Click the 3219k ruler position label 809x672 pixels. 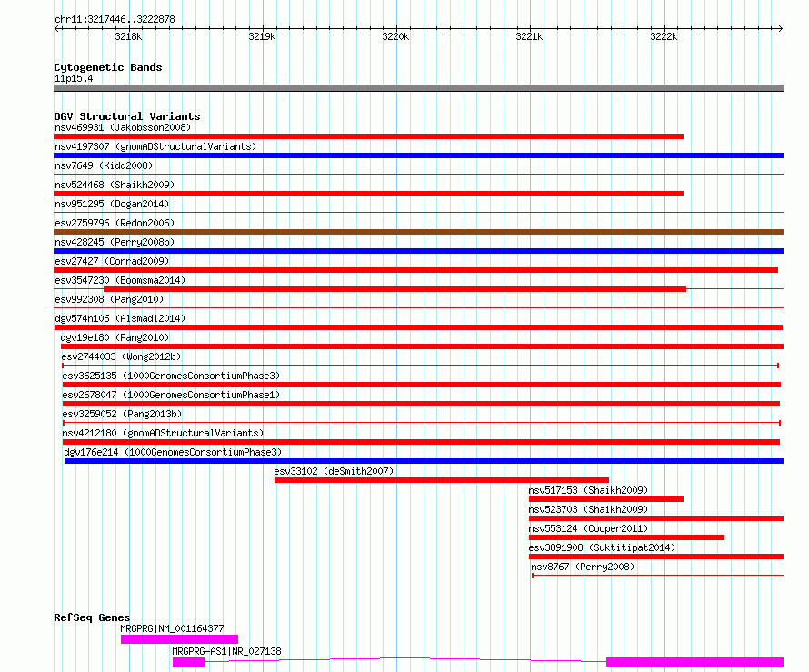pos(262,36)
